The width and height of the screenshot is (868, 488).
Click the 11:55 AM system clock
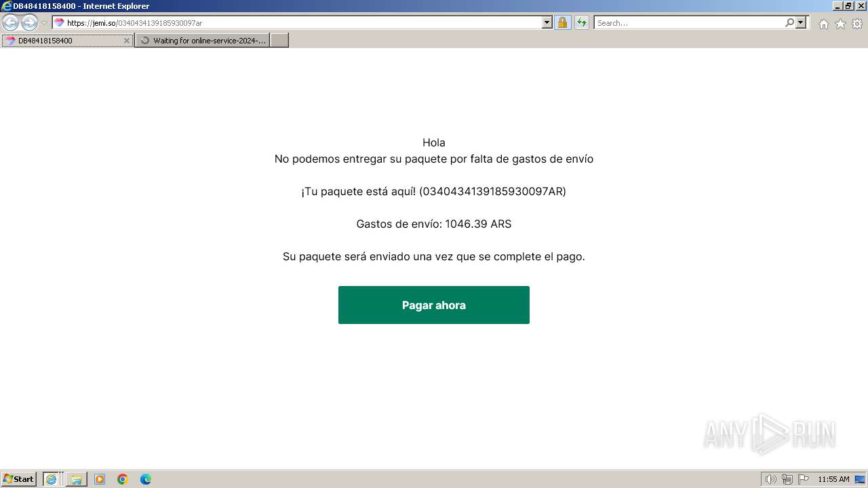[833, 479]
